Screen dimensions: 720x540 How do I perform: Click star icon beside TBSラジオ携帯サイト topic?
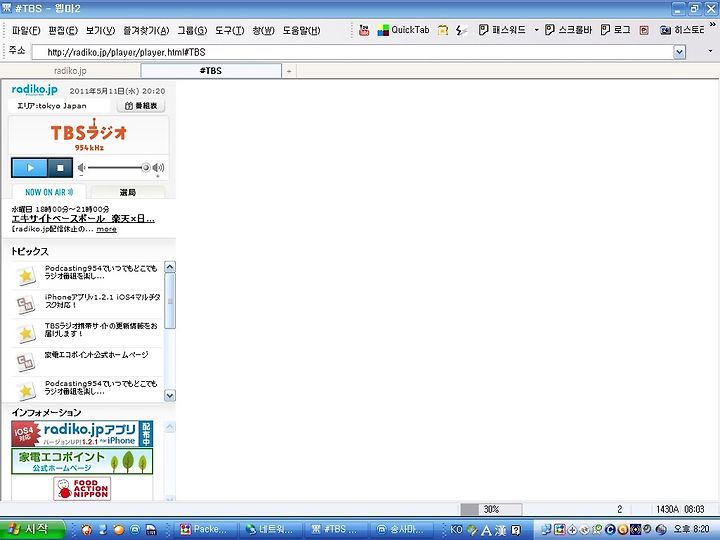(26, 333)
